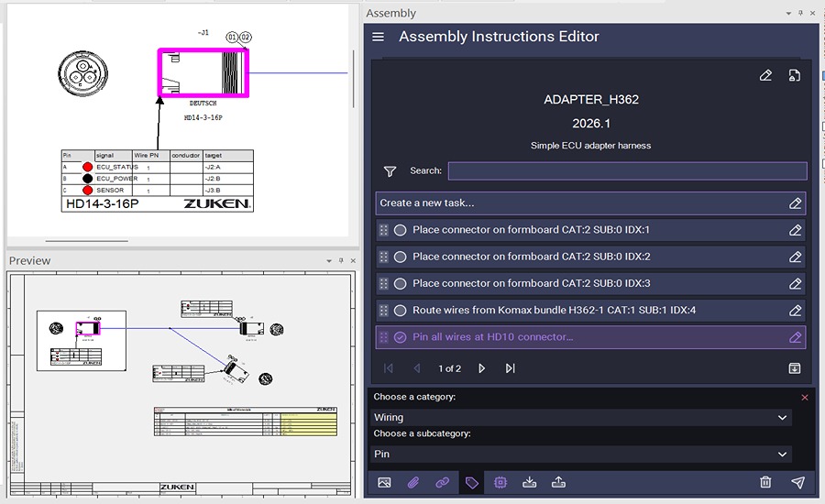Select the tag category icon

pos(472,483)
